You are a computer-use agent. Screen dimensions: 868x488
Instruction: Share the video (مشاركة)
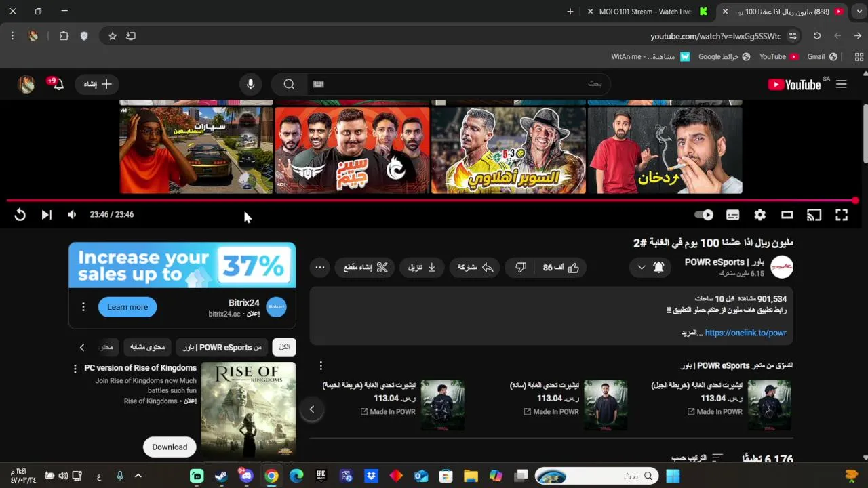pos(475,268)
